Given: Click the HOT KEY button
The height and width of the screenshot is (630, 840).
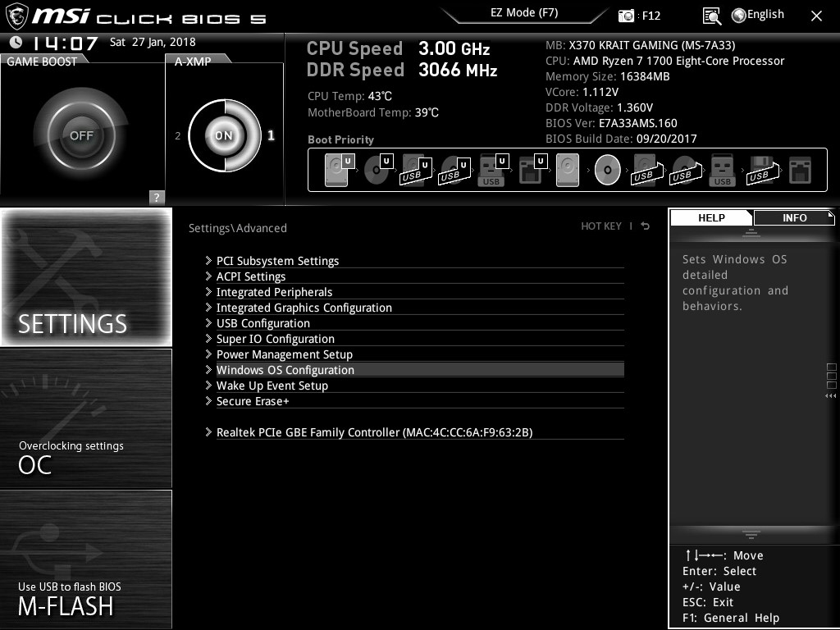Looking at the screenshot, I should [601, 226].
